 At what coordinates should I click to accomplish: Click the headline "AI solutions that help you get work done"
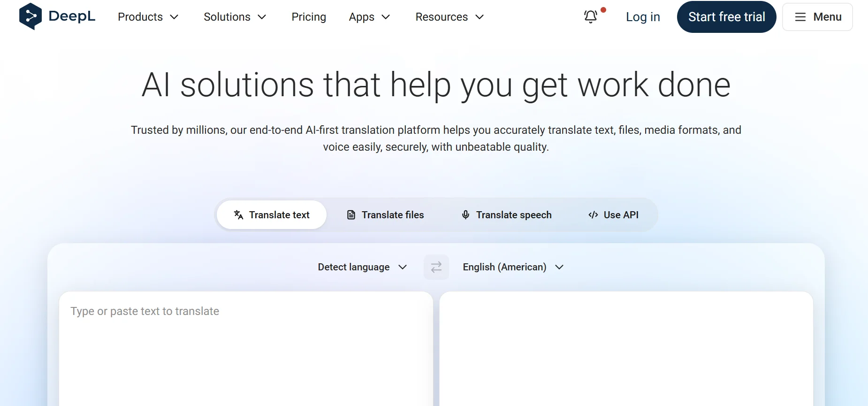[436, 85]
